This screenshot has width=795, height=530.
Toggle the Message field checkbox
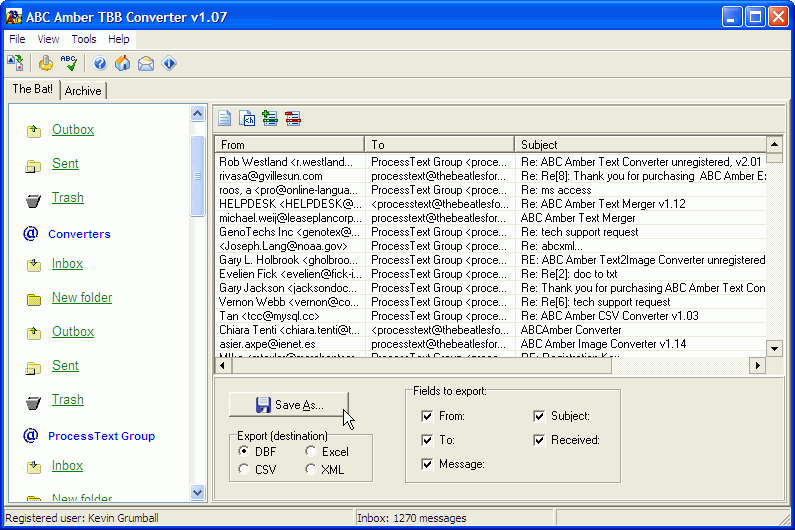tap(427, 464)
